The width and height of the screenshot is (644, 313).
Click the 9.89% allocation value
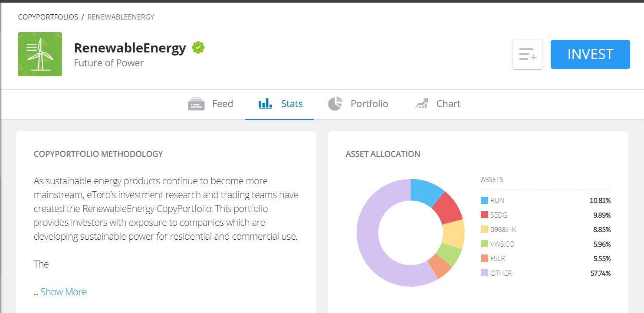point(602,215)
